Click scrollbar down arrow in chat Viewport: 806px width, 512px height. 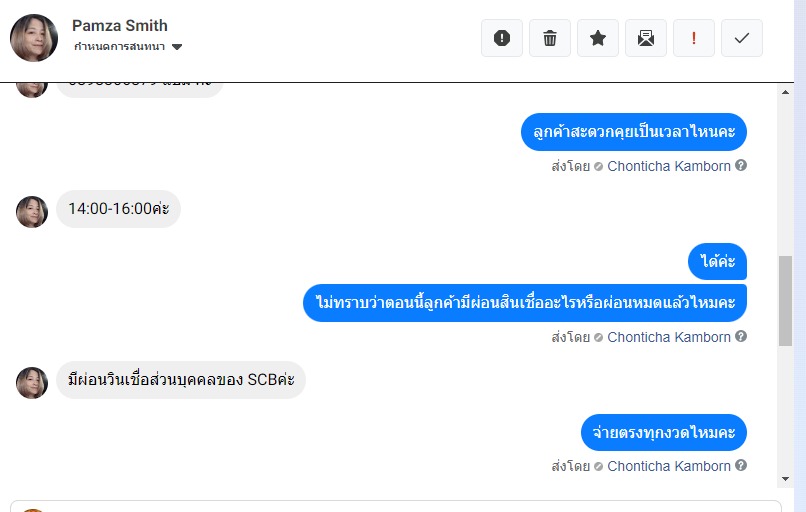click(x=785, y=479)
